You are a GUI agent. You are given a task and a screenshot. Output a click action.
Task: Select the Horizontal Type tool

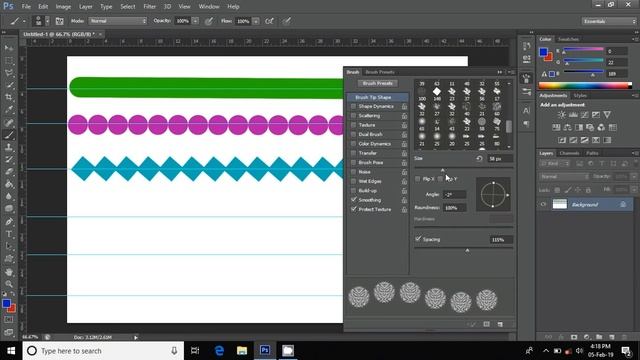[9, 234]
